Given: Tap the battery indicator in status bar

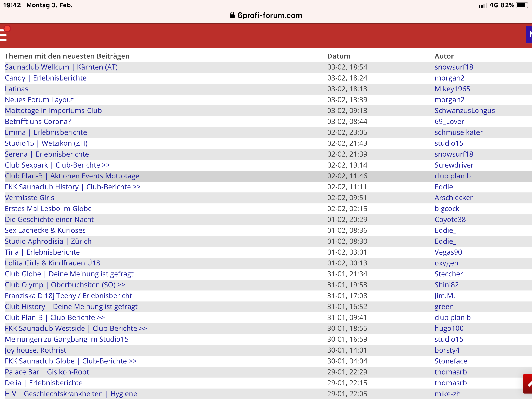Looking at the screenshot, I should coord(522,5).
